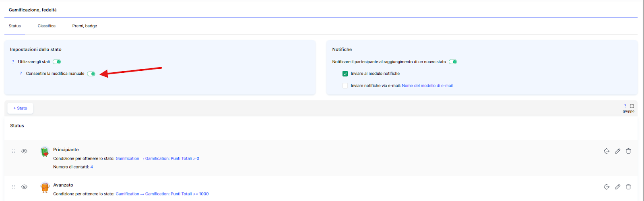Enable Inviare notifiche via e-mail checkbox

pyautogui.click(x=345, y=86)
